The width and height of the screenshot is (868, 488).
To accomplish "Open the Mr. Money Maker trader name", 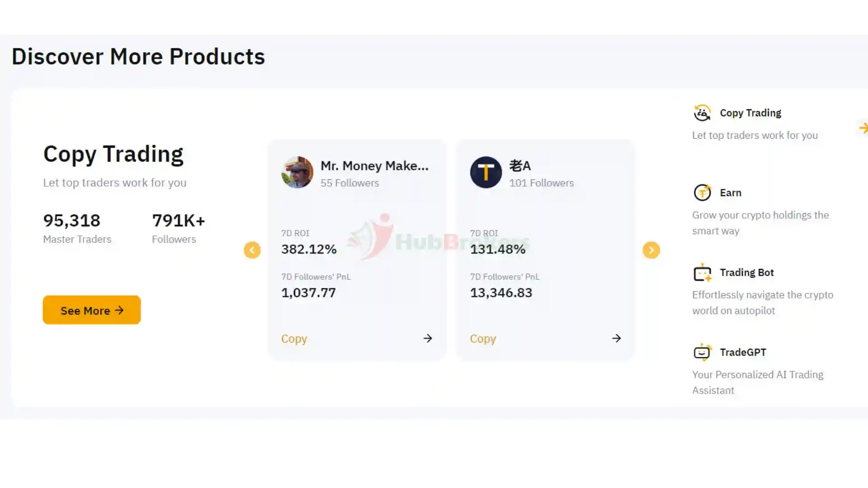I will pos(374,166).
